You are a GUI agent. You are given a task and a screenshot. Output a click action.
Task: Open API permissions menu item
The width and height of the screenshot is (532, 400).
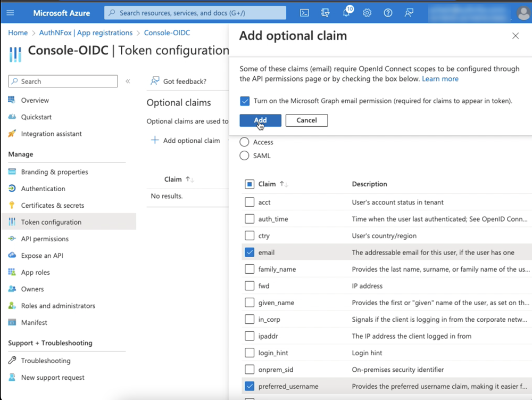click(x=45, y=239)
